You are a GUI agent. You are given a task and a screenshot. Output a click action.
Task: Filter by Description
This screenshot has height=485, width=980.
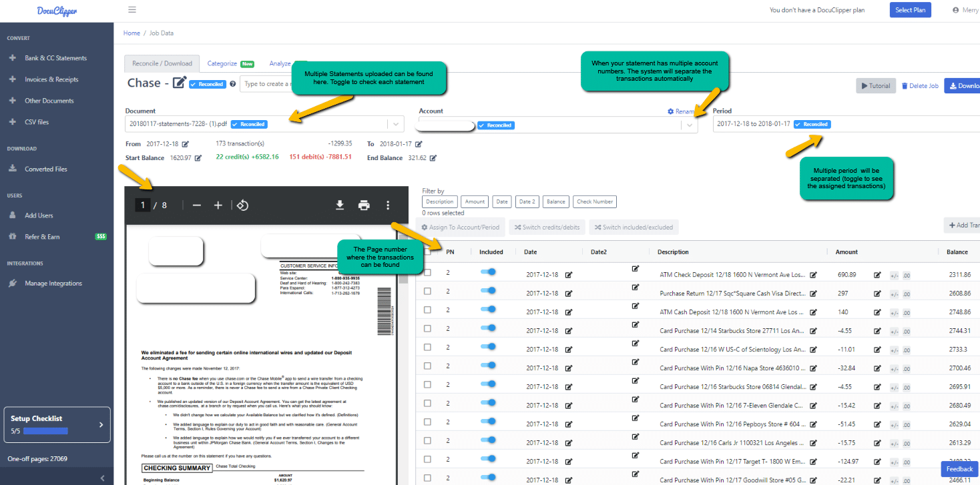click(440, 201)
